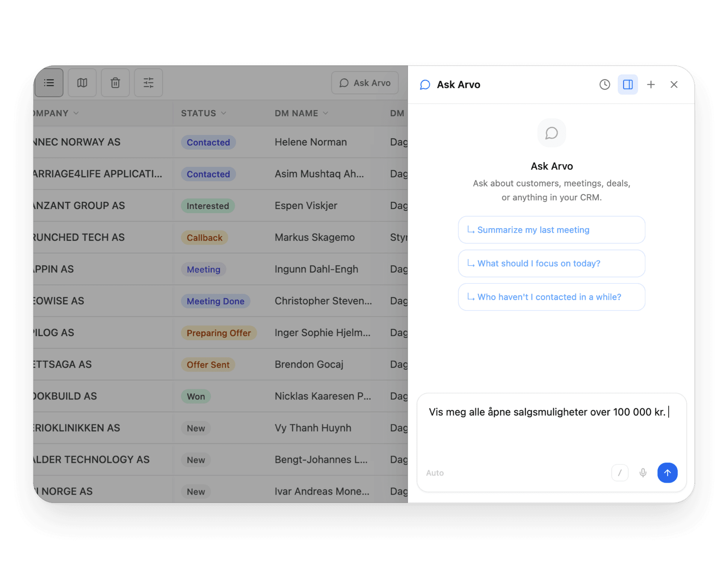Click the Offer Sent status badge
This screenshot has width=728, height=568.
tap(208, 365)
